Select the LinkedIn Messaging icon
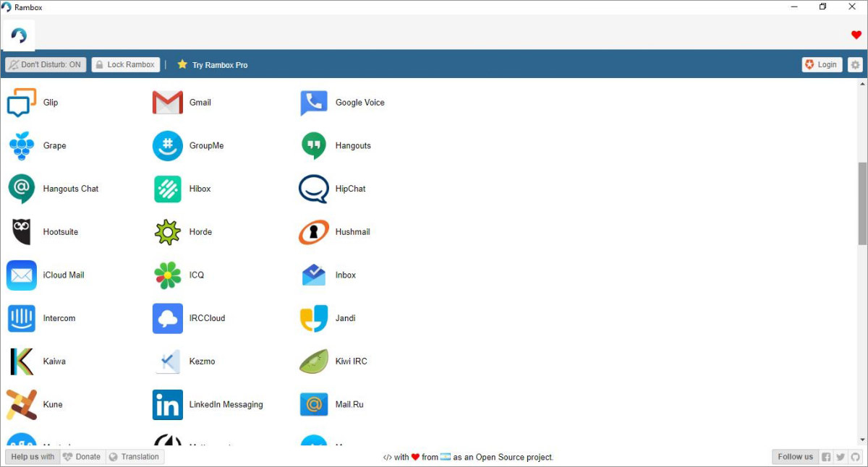Screen dimensions: 868x467 pyautogui.click(x=168, y=405)
